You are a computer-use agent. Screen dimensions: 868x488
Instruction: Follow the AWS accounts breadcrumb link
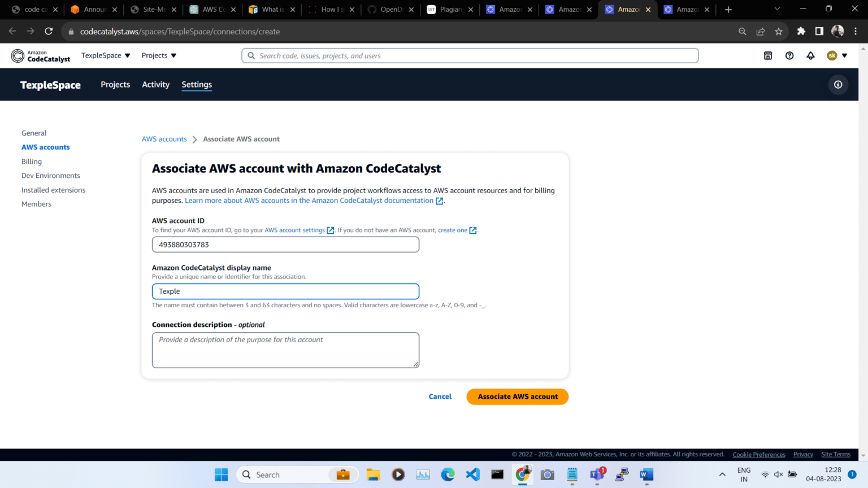[164, 138]
